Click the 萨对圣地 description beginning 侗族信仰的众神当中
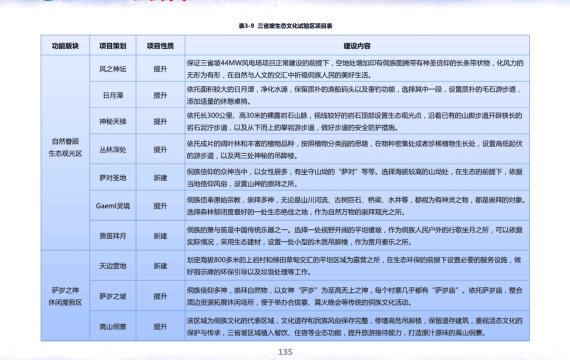This screenshot has height=360, width=570. click(x=357, y=178)
